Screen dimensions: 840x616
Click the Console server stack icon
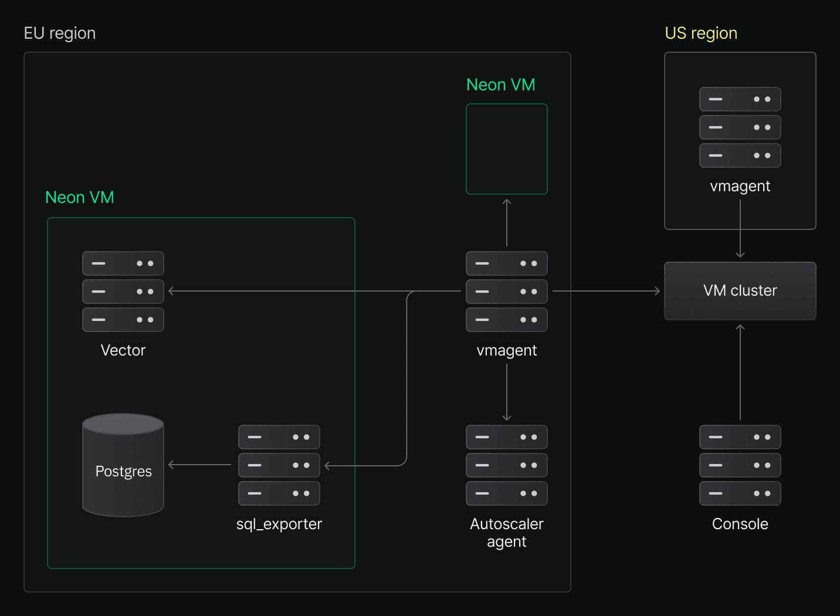(740, 465)
